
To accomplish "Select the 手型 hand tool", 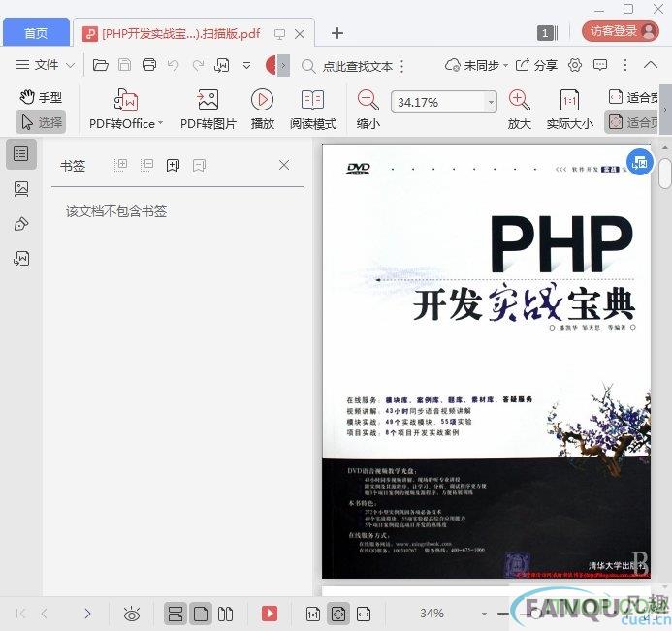I will [x=41, y=97].
